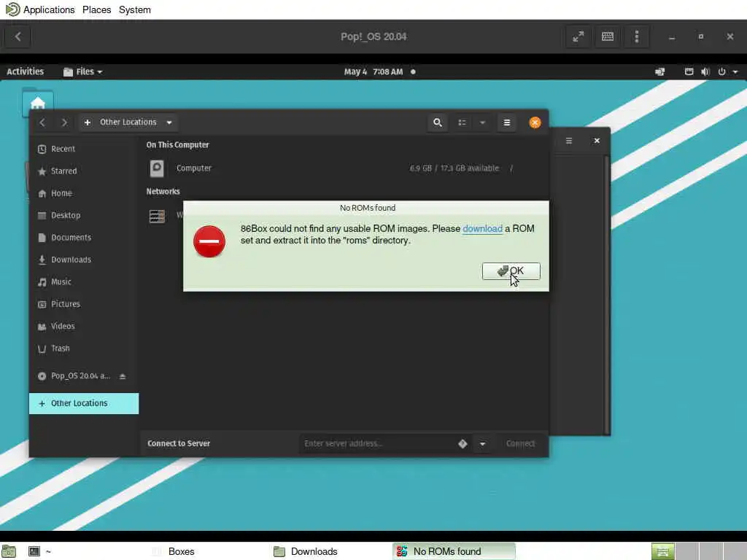Screen dimensions: 747x560
Task: Open Starred in Files sidebar
Action: 84,171
